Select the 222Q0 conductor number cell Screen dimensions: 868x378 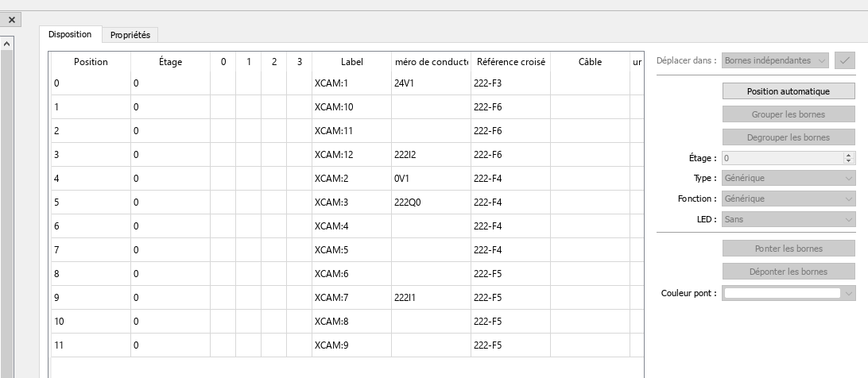coord(430,202)
